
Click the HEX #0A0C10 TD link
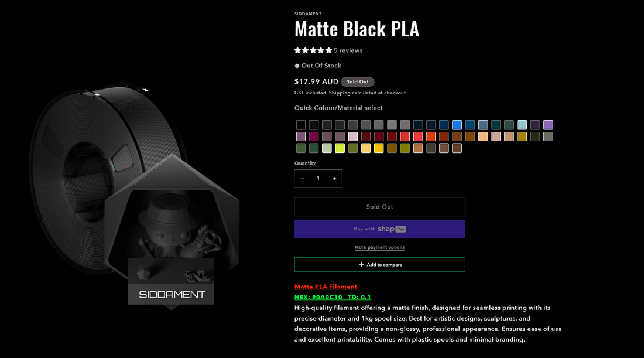[333, 297]
